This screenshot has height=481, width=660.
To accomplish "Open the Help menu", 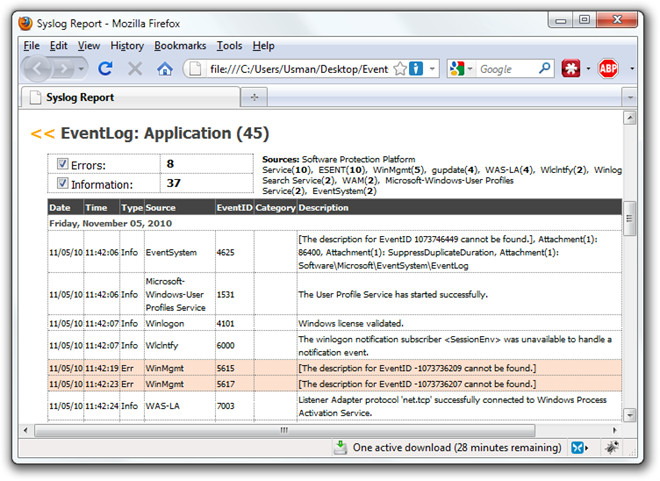I will (263, 45).
